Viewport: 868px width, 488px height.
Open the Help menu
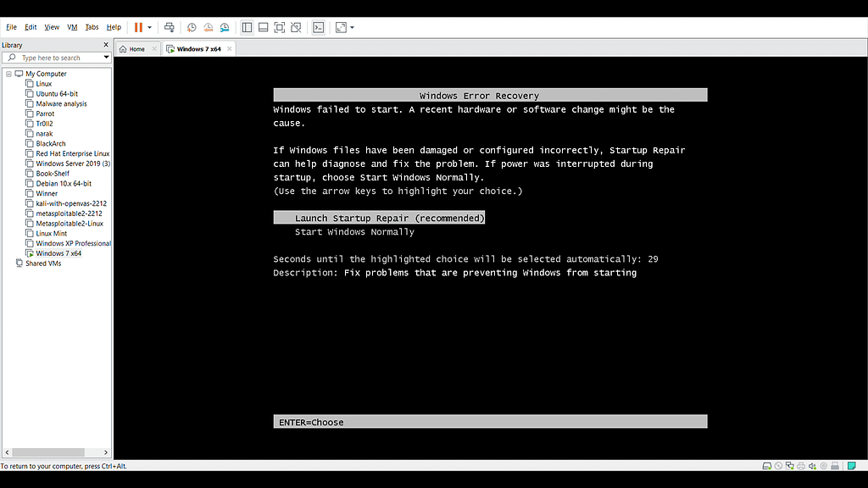tap(114, 27)
